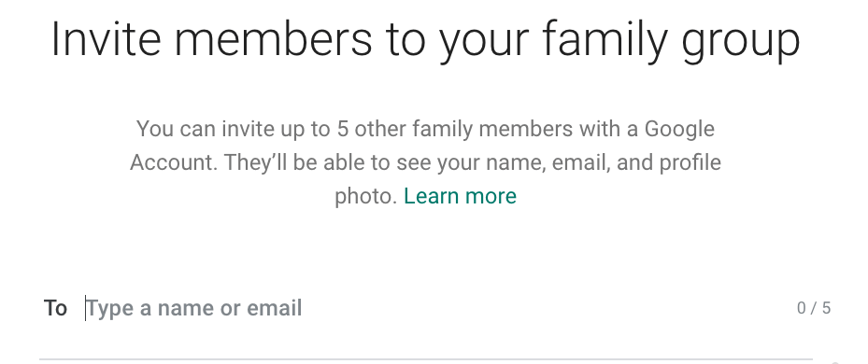Click the 'You can invite up to 5' sentence
The height and width of the screenshot is (364, 868).
click(241, 129)
